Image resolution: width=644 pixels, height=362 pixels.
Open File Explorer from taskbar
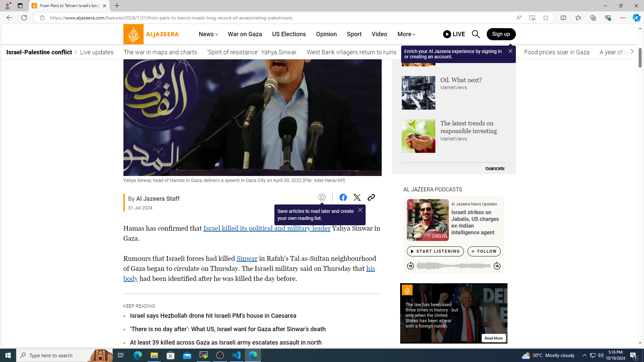pyautogui.click(x=154, y=355)
